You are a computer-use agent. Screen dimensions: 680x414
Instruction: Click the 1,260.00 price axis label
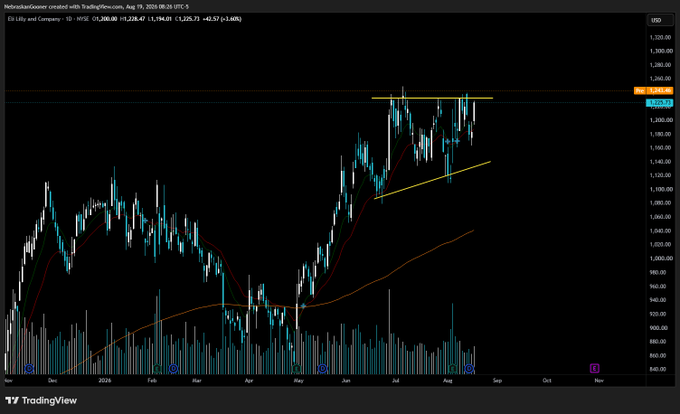coord(660,79)
